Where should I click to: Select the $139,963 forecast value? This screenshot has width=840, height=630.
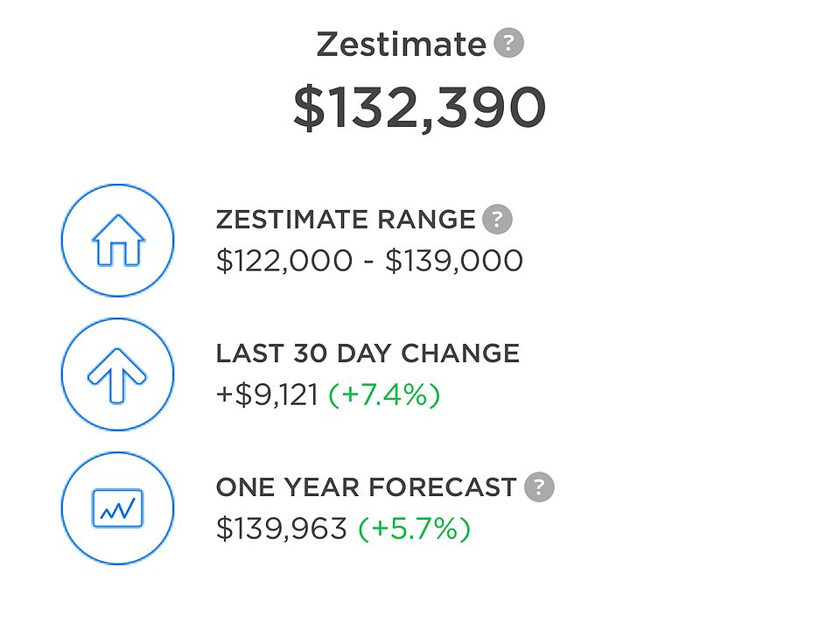click(x=281, y=529)
